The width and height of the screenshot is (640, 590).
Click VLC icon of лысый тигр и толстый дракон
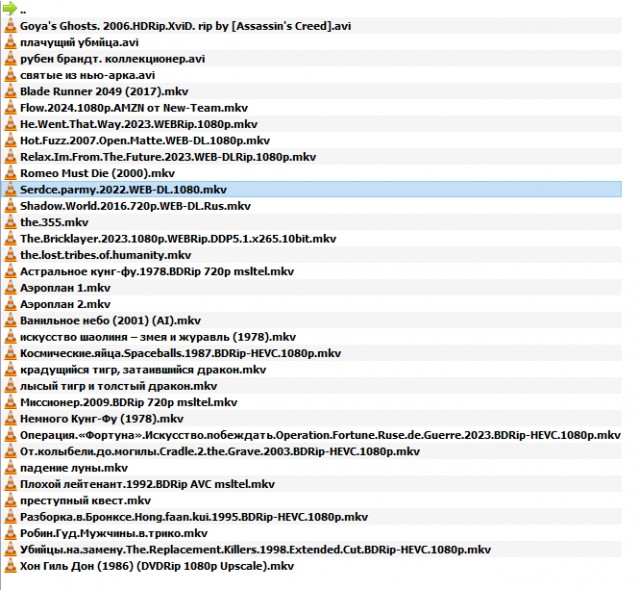tap(10, 386)
